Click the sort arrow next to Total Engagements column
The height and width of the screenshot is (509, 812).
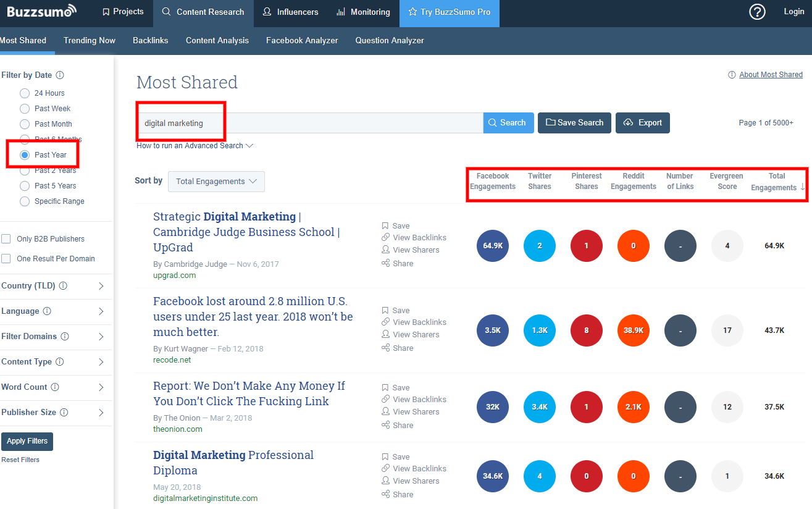pyautogui.click(x=803, y=187)
